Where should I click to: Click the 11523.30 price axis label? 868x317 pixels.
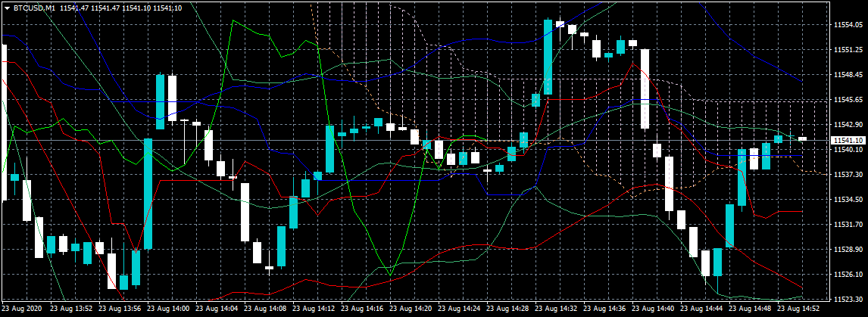(848, 300)
